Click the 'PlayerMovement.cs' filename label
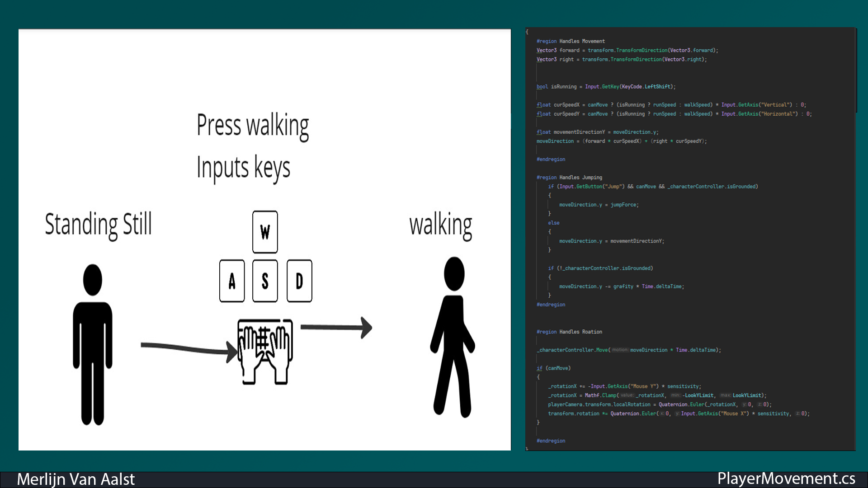 pyautogui.click(x=786, y=479)
